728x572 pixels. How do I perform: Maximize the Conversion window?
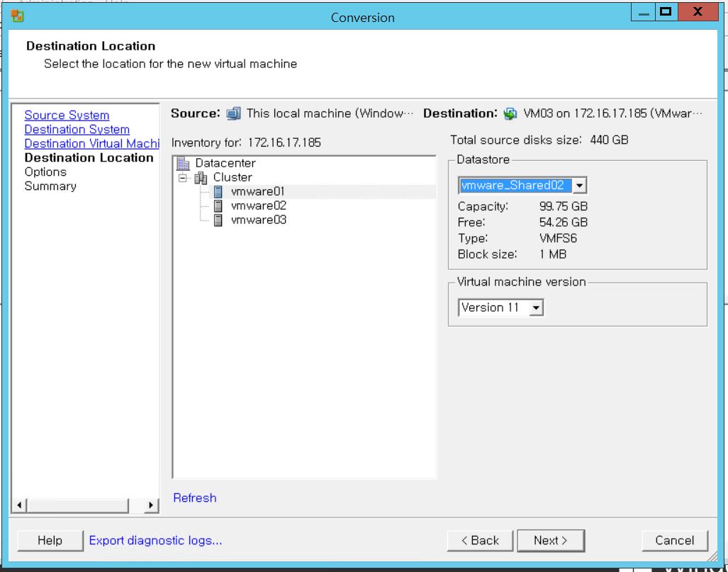[666, 13]
